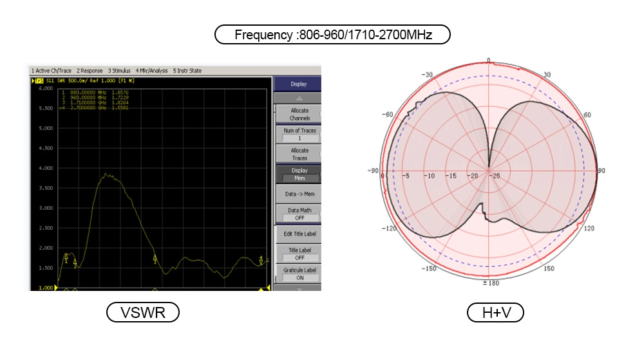Click the marker 4 readout 2.7000000 GHz

pos(94,107)
